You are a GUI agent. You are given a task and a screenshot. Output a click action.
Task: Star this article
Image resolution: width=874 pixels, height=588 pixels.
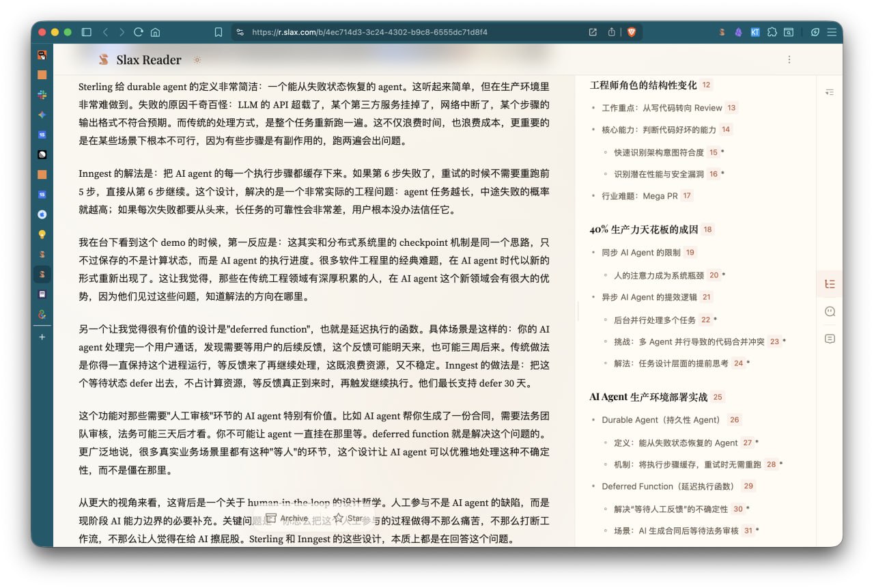(347, 518)
